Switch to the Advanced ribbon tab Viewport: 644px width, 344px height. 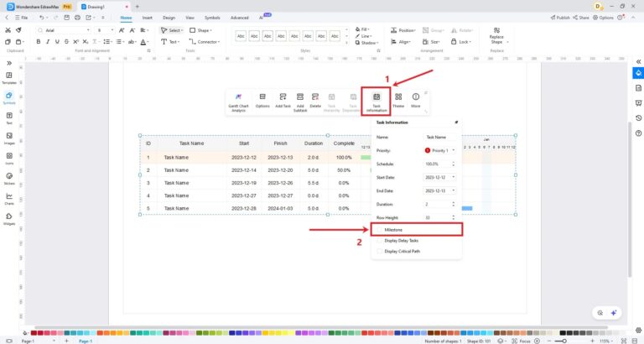pos(240,18)
